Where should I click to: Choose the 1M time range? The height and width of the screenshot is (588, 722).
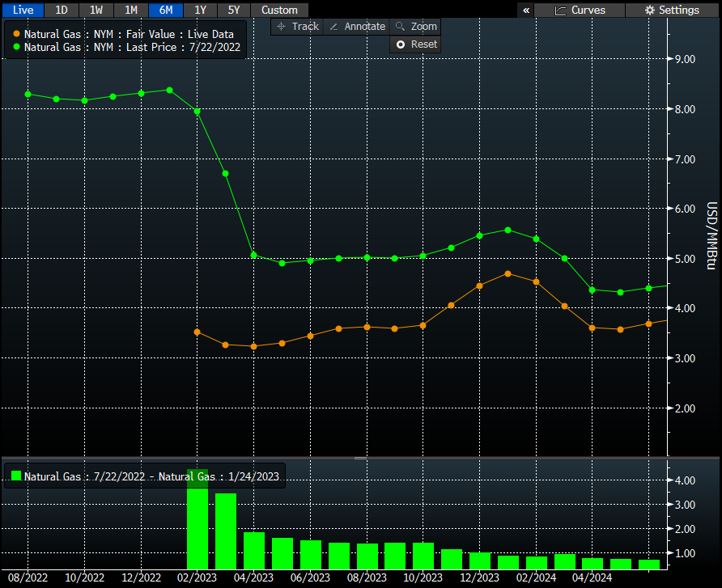[x=131, y=10]
